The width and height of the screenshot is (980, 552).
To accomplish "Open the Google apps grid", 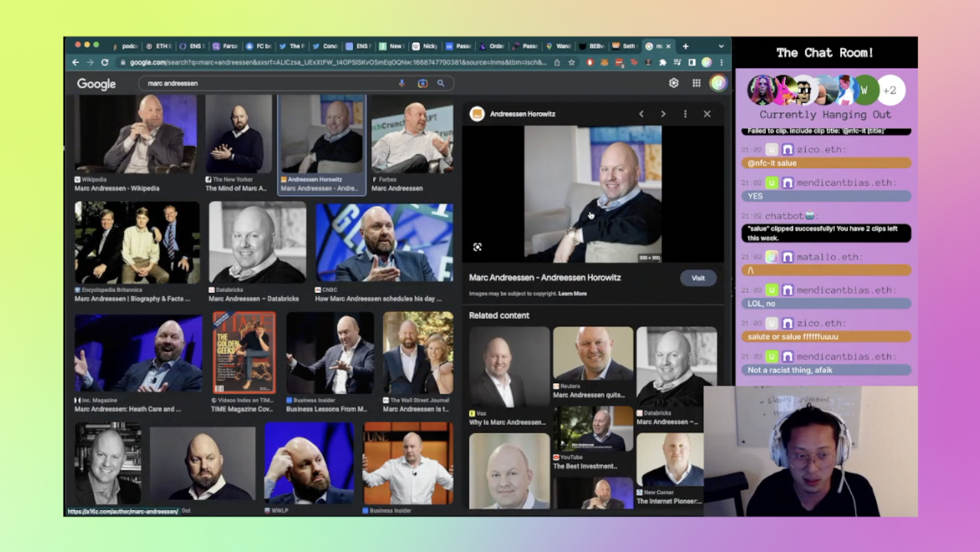I will [696, 83].
